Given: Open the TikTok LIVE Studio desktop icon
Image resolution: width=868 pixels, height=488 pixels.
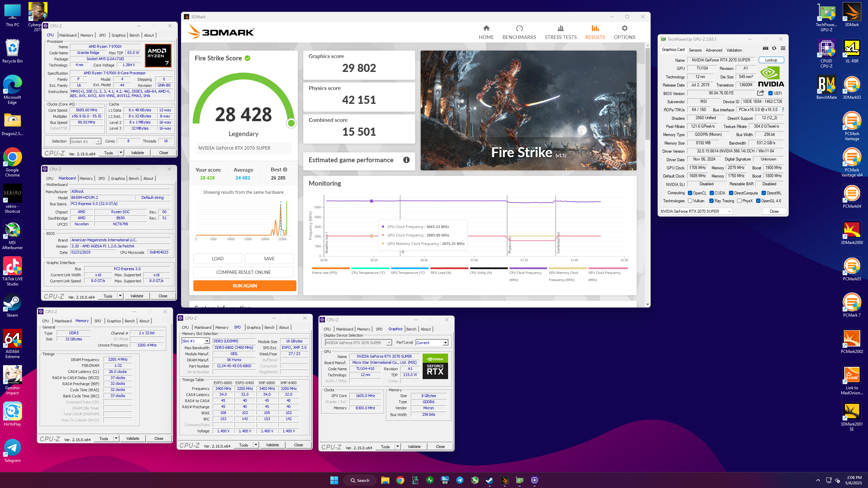Looking at the screenshot, I should pos(13,271).
